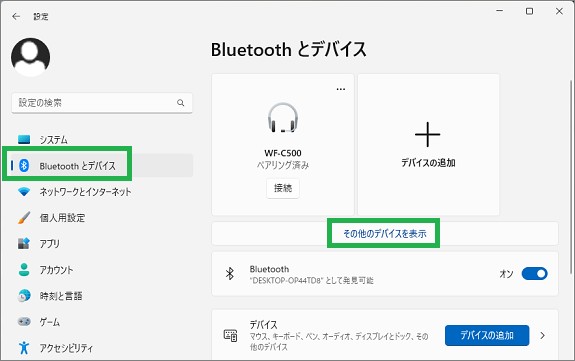Maximize the Settings window
This screenshot has height=361, width=575.
529,11
